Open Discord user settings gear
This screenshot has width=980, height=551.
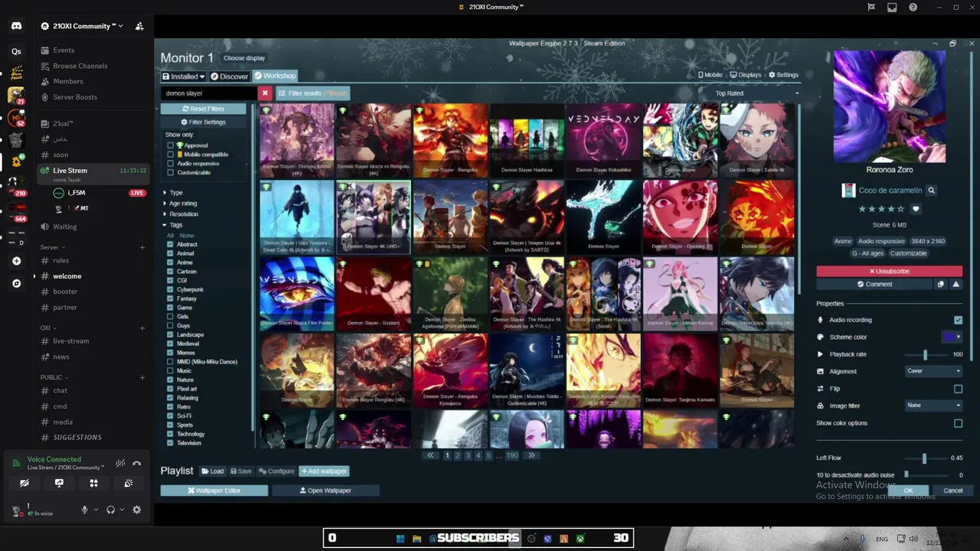click(x=136, y=510)
